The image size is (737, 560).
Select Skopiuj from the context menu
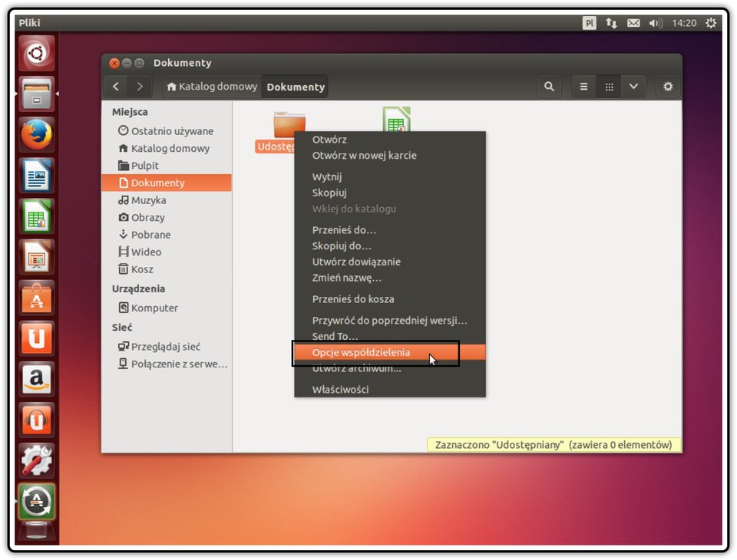[390, 193]
